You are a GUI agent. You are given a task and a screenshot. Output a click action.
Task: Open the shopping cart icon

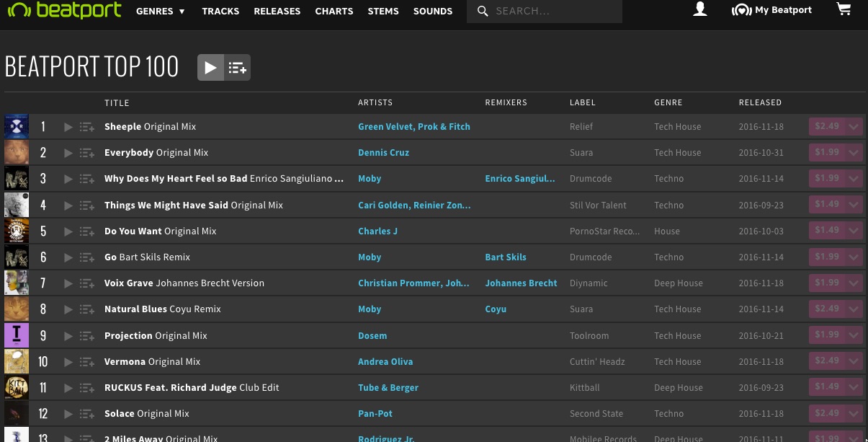pos(843,10)
